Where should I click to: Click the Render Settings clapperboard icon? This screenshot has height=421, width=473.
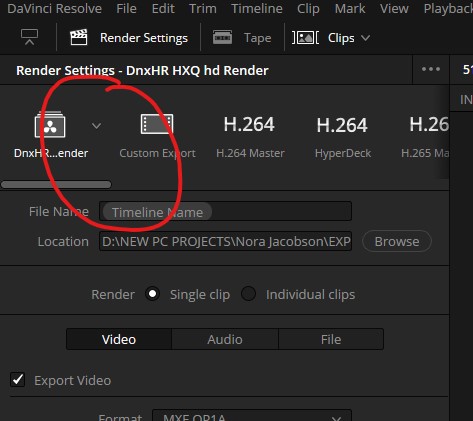79,37
